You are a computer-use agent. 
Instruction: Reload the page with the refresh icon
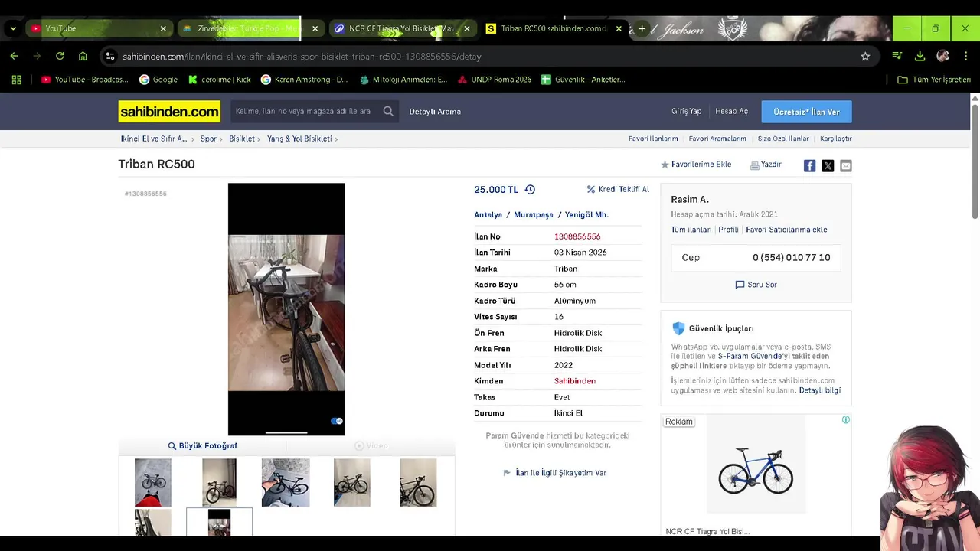pos(60,56)
